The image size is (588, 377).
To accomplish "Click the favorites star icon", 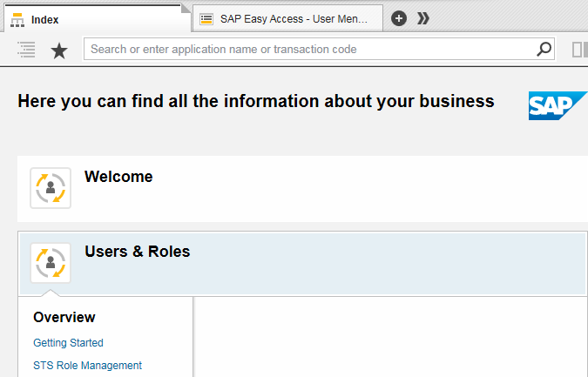I will [x=59, y=50].
